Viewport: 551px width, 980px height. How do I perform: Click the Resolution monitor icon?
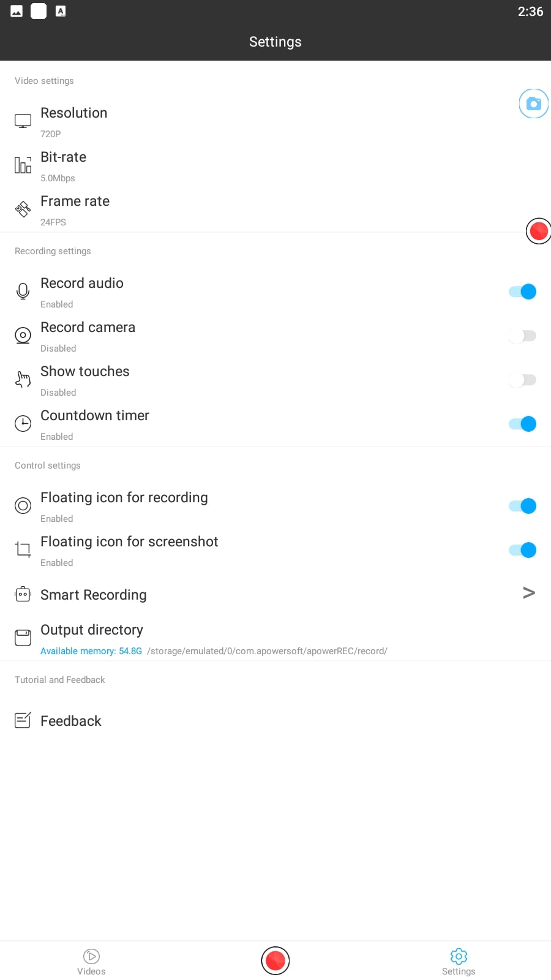(23, 121)
